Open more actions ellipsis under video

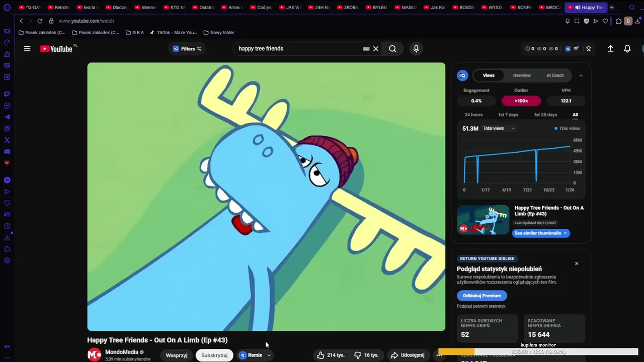click(x=439, y=355)
